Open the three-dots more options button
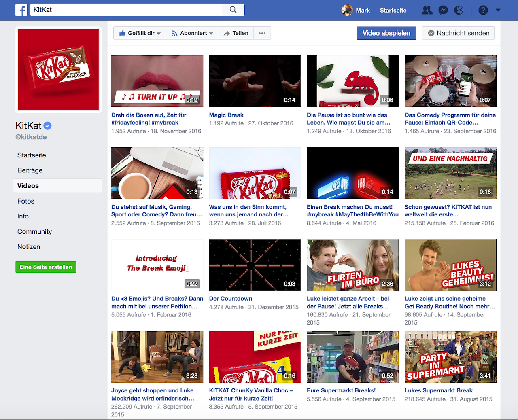 point(262,33)
